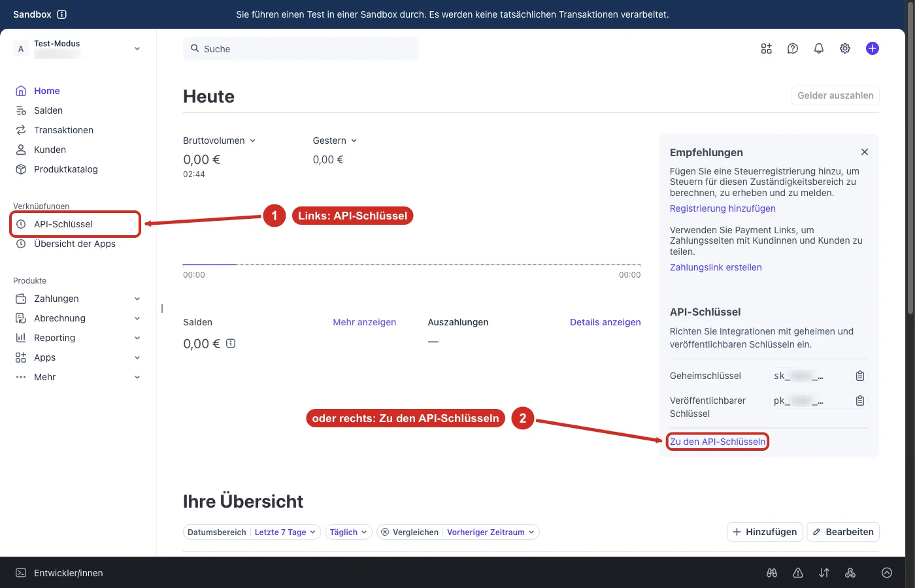Click Details anzeigen for Auszahlungen
915x588 pixels.
605,322
